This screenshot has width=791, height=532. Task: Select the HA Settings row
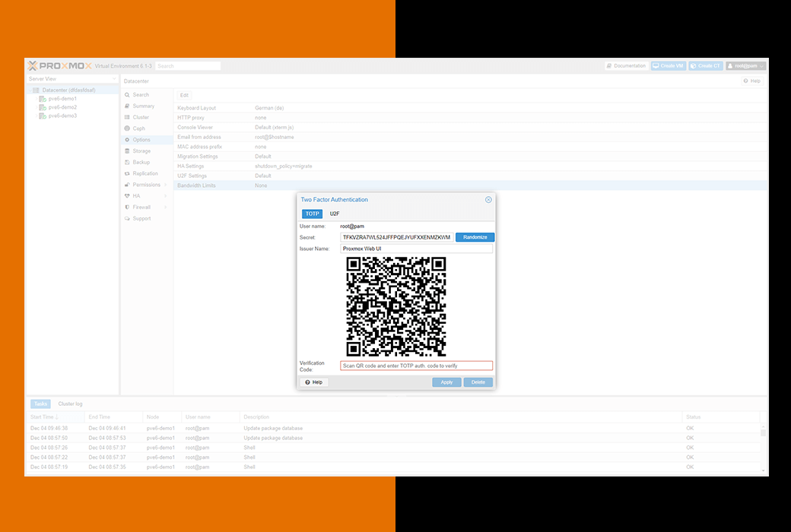point(471,166)
